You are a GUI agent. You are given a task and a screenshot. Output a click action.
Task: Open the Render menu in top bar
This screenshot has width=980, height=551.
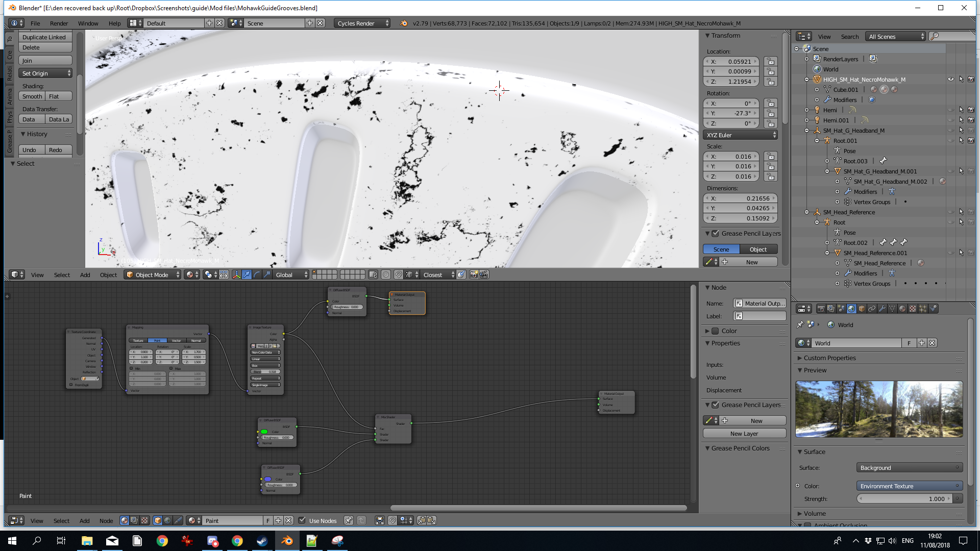[59, 23]
